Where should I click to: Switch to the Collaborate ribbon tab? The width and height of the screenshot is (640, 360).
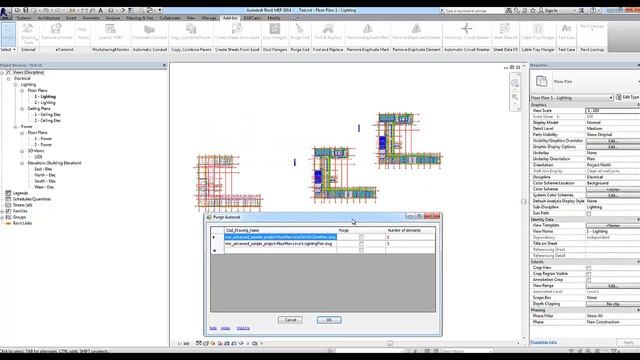coord(170,18)
